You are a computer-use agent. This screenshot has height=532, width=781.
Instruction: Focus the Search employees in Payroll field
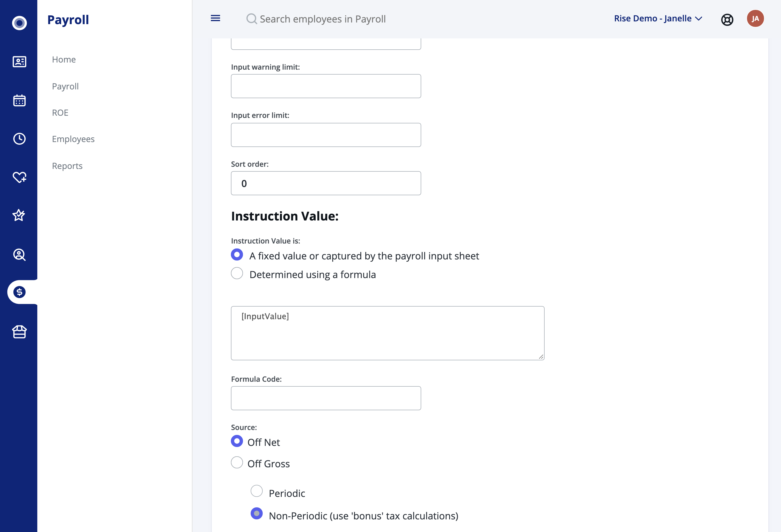point(322,19)
